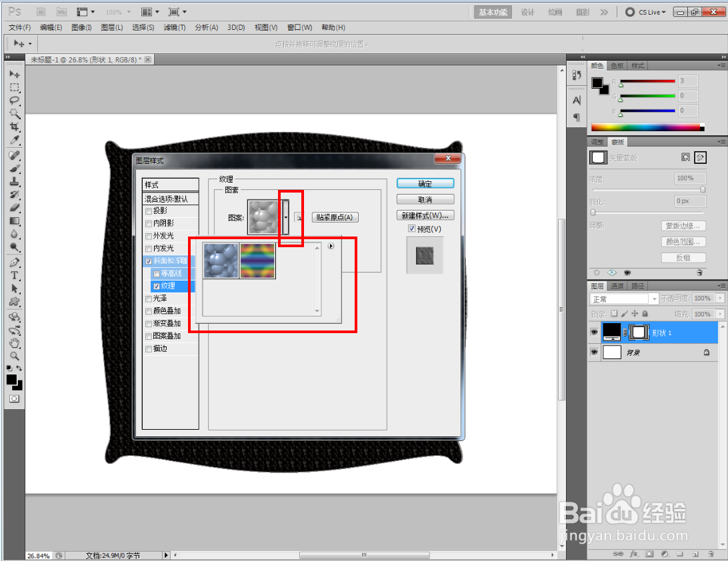Select the rainbow tie-dye pattern thumbnail
The height and width of the screenshot is (561, 728).
click(258, 261)
